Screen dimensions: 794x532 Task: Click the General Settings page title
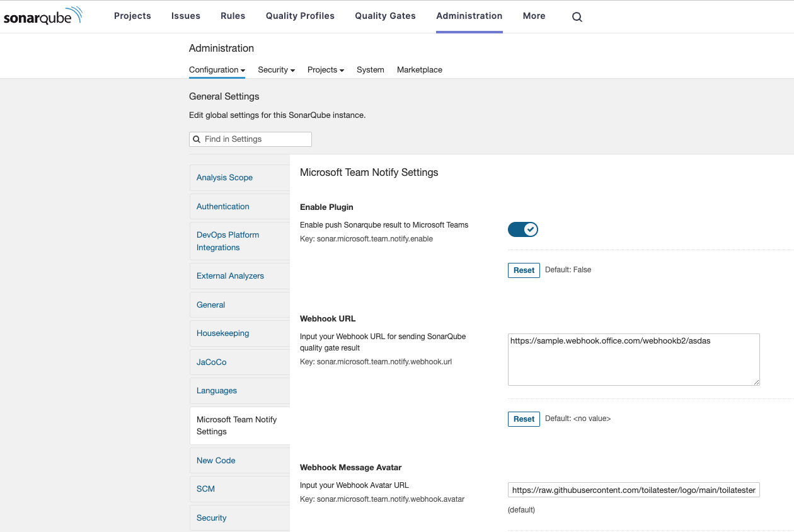(x=224, y=96)
